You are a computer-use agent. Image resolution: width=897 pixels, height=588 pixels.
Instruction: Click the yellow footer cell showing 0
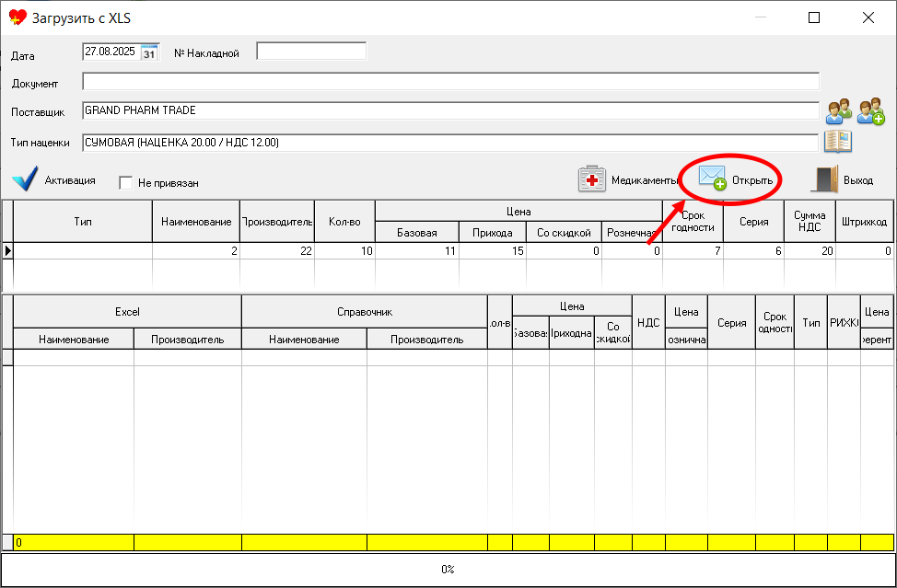[74, 542]
